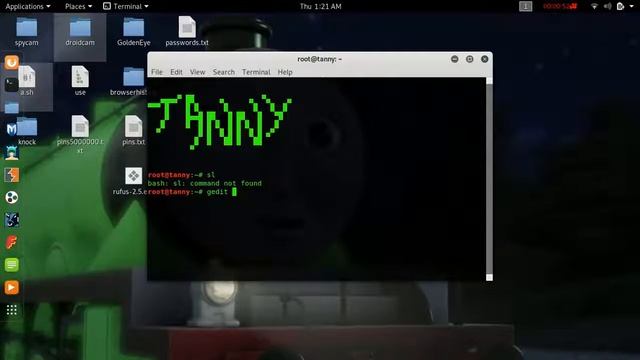Open the terminal Edit menu
640x360 pixels.
pyautogui.click(x=176, y=72)
